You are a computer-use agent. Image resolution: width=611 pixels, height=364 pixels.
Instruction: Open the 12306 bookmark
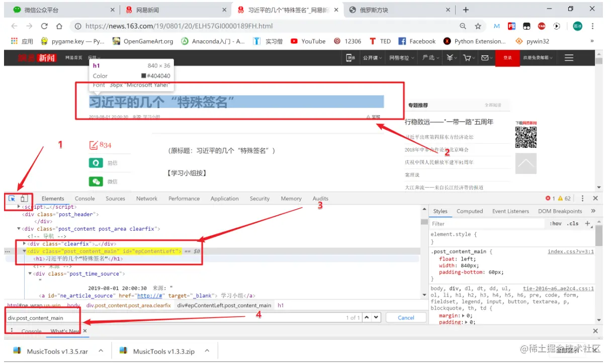(x=347, y=41)
